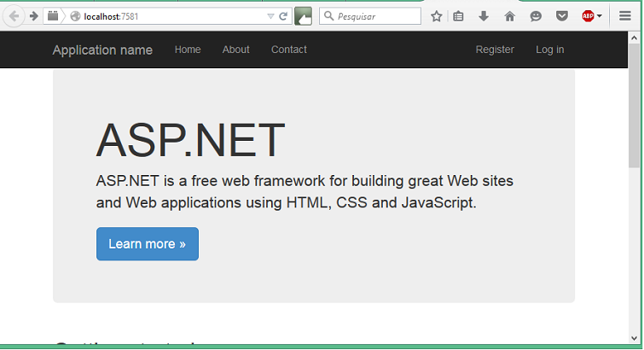Viewport: 644px width, 350px height.
Task: Open the Home nav item
Action: click(188, 50)
